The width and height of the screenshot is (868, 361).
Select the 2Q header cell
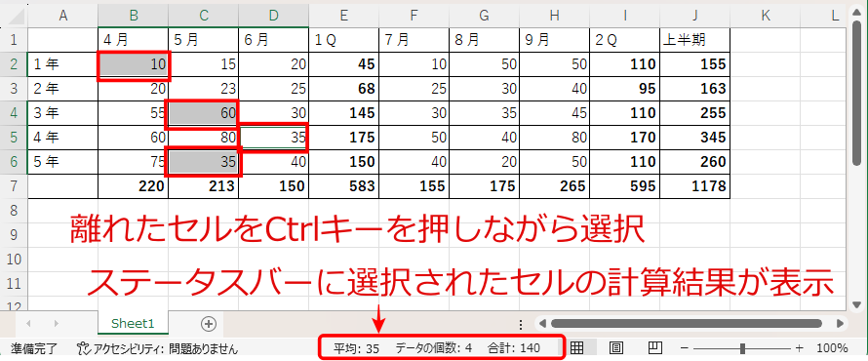point(624,40)
